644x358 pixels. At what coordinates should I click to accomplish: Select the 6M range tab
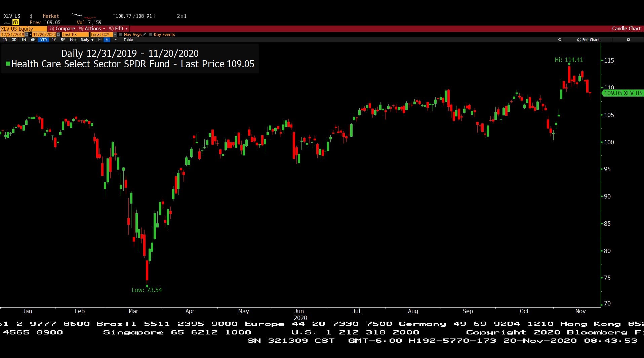coord(33,40)
